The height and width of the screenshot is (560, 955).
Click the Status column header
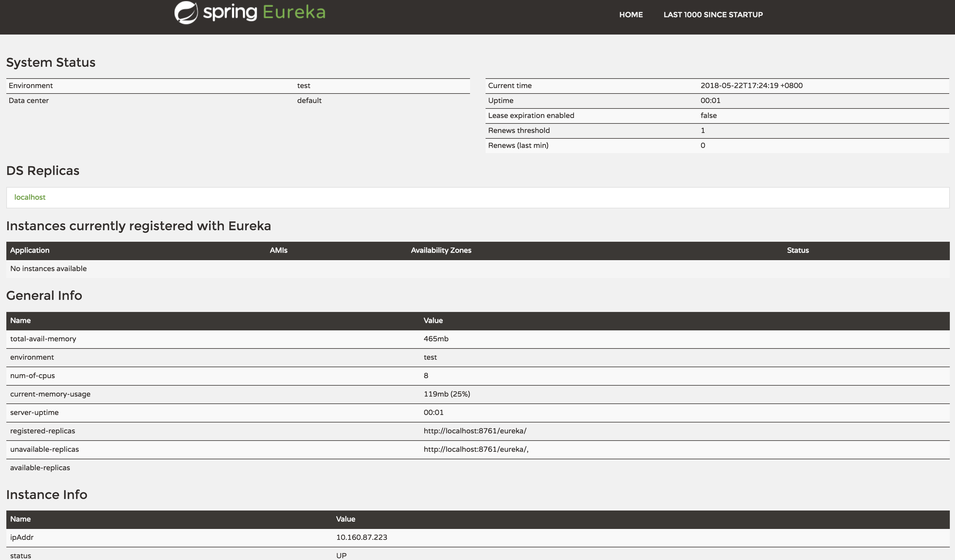pyautogui.click(x=797, y=250)
